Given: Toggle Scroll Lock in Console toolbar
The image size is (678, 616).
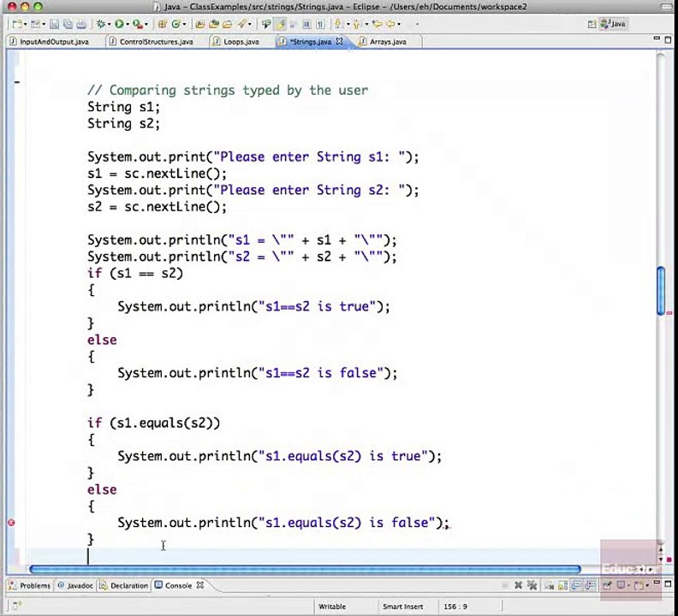Looking at the screenshot, I should [x=562, y=586].
